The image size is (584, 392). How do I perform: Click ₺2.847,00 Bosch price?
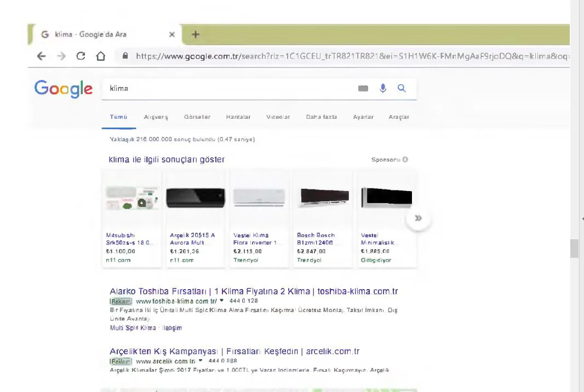311,251
